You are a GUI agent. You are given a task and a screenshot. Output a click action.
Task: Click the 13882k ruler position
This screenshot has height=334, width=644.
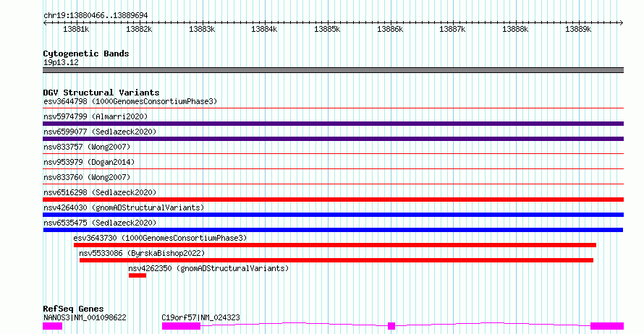coord(139,29)
